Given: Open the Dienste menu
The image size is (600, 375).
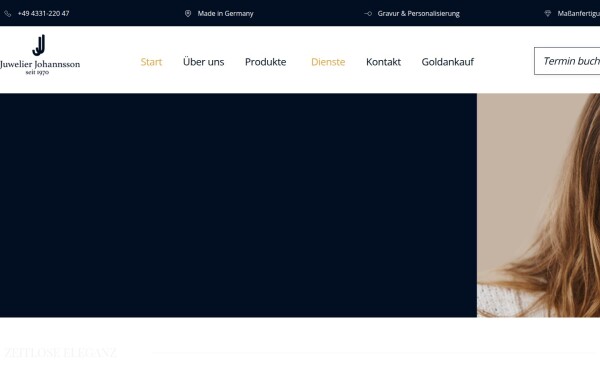Looking at the screenshot, I should point(328,62).
